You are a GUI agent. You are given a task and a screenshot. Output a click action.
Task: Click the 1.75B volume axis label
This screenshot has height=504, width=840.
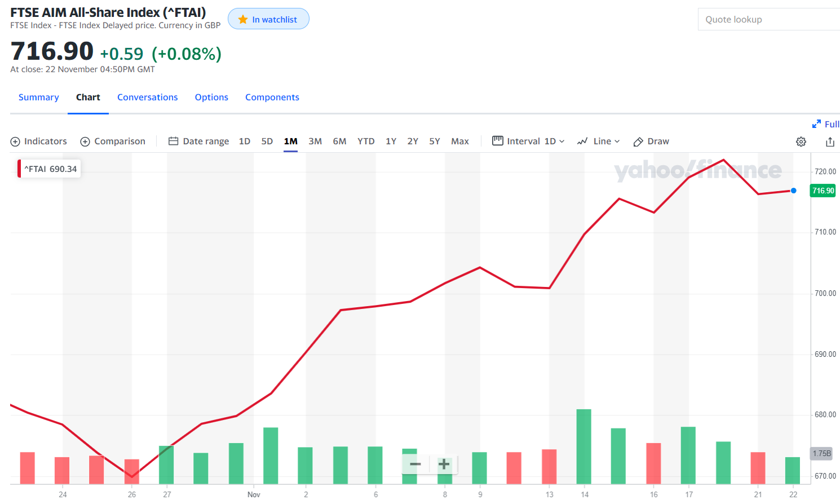point(822,453)
